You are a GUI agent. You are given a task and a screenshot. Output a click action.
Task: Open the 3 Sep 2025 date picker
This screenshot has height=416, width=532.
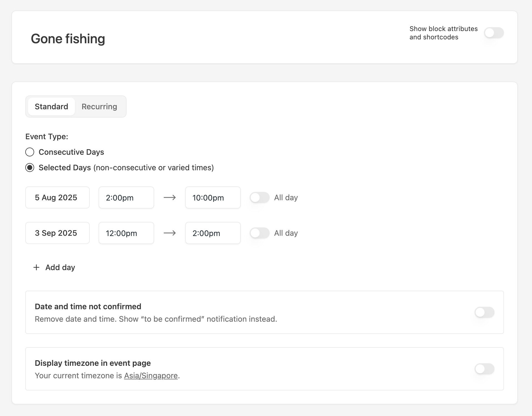57,233
